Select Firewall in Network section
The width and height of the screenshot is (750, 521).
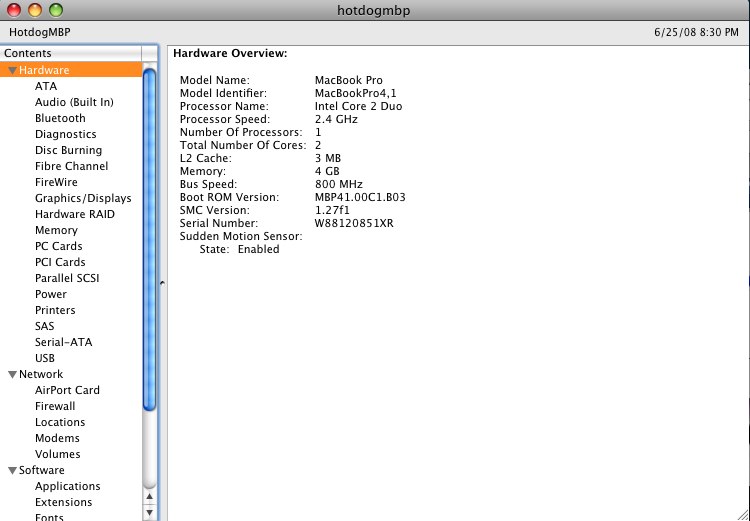55,406
